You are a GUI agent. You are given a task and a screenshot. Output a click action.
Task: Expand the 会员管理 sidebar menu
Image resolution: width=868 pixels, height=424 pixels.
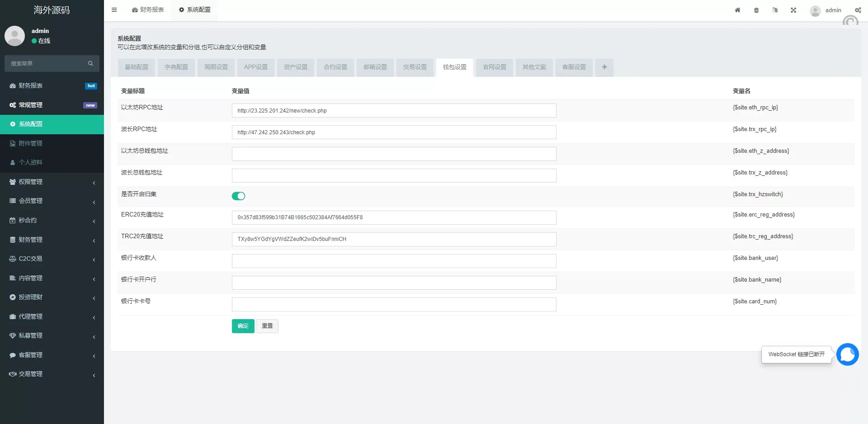pyautogui.click(x=52, y=201)
